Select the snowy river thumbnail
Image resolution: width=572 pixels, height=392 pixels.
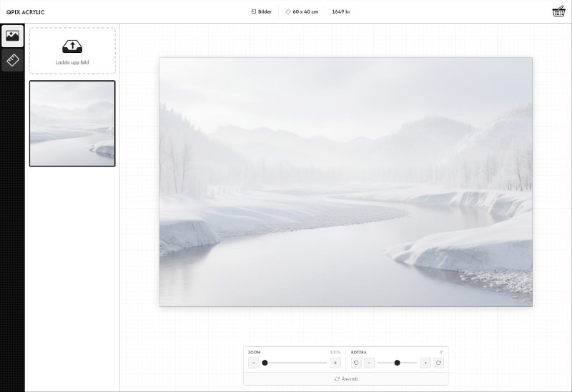(x=71, y=123)
